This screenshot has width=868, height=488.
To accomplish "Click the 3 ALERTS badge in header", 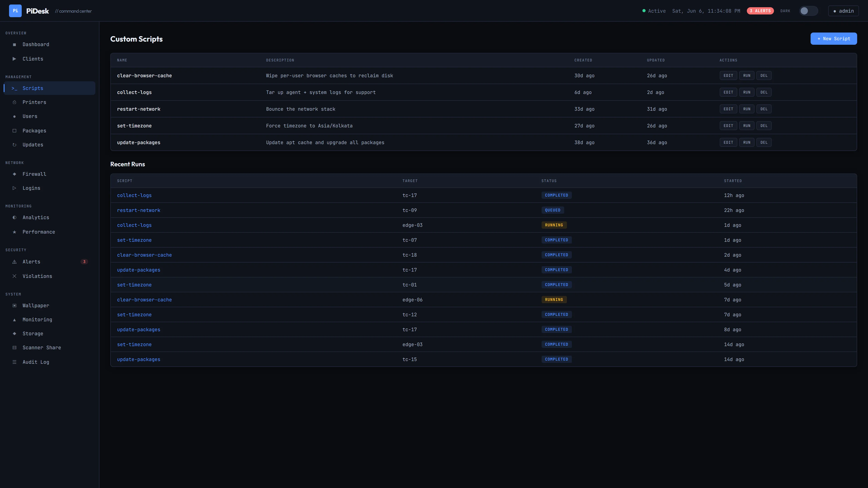I will coord(760,11).
